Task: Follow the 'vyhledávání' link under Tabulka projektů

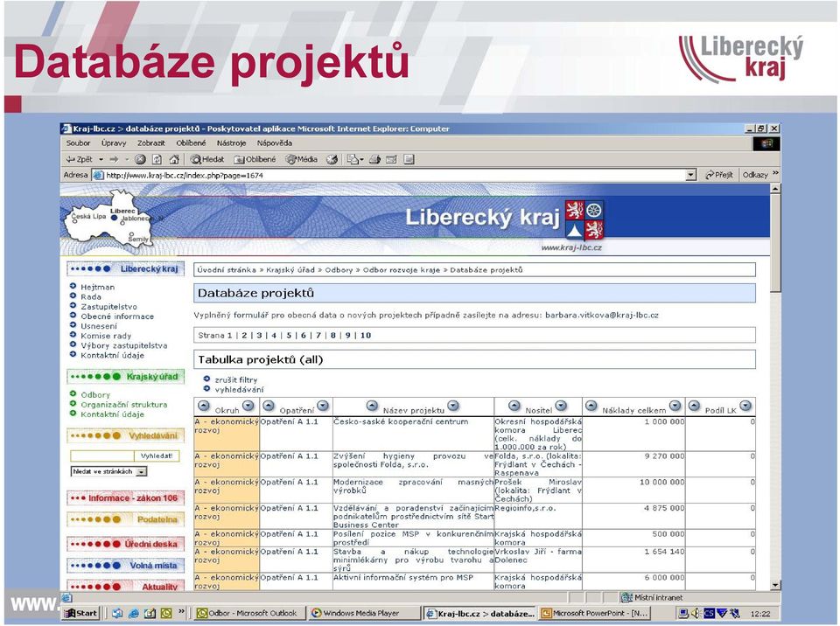Action: click(239, 390)
